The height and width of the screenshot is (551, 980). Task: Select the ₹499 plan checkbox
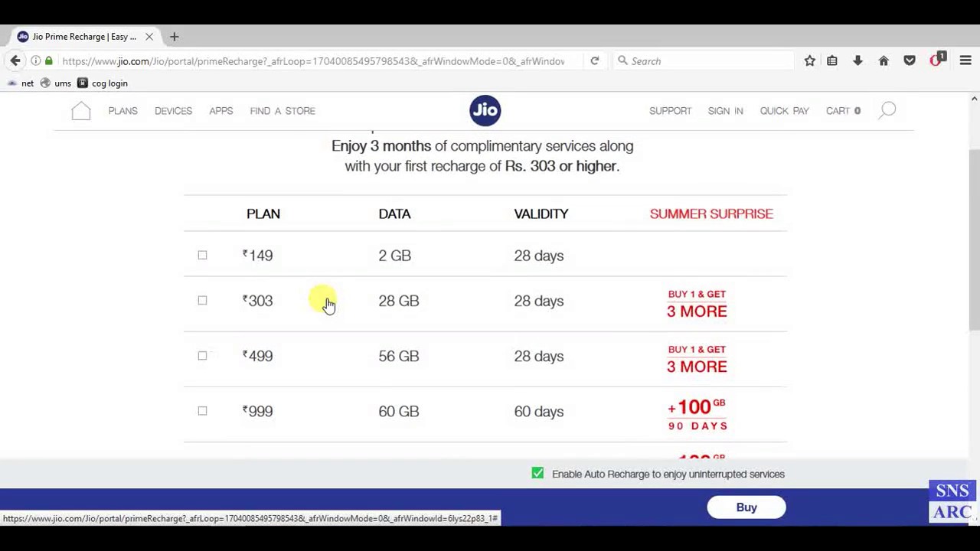(x=202, y=355)
